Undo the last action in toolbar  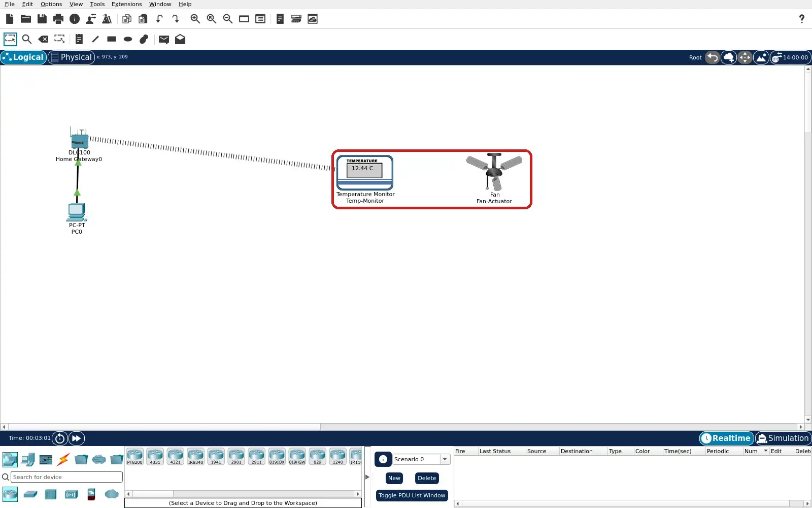pyautogui.click(x=159, y=19)
